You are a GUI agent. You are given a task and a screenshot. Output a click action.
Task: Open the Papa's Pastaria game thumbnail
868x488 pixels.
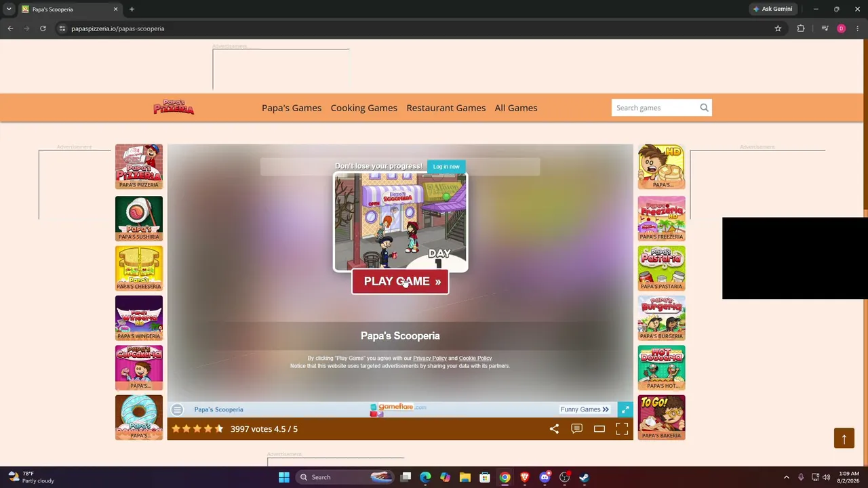click(x=661, y=268)
